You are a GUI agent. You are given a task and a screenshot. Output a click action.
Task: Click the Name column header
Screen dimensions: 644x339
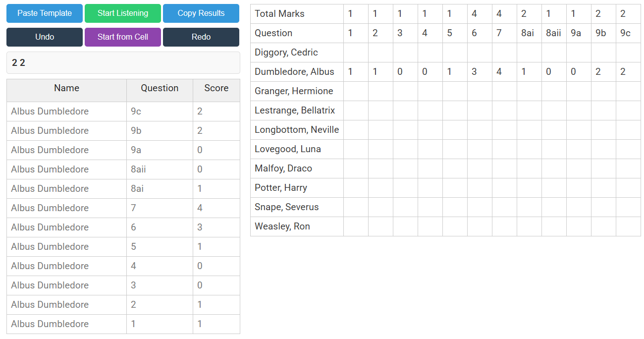66,88
